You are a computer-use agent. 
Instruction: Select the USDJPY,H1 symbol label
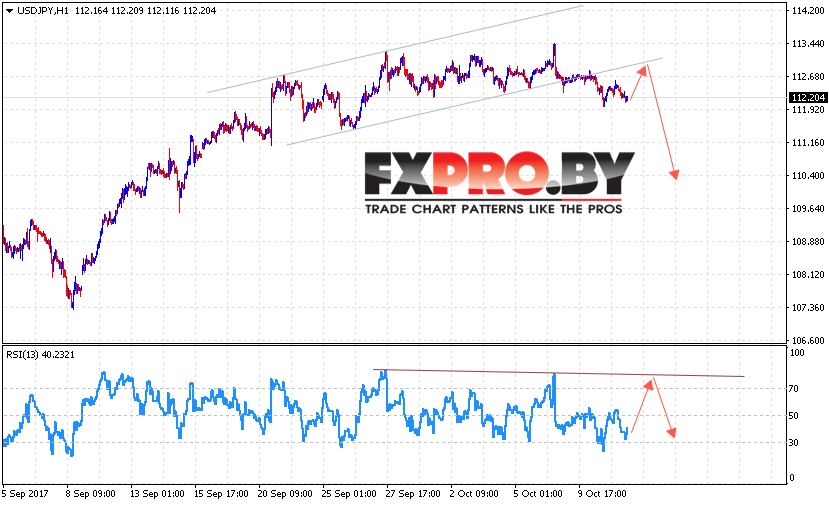pyautogui.click(x=43, y=11)
